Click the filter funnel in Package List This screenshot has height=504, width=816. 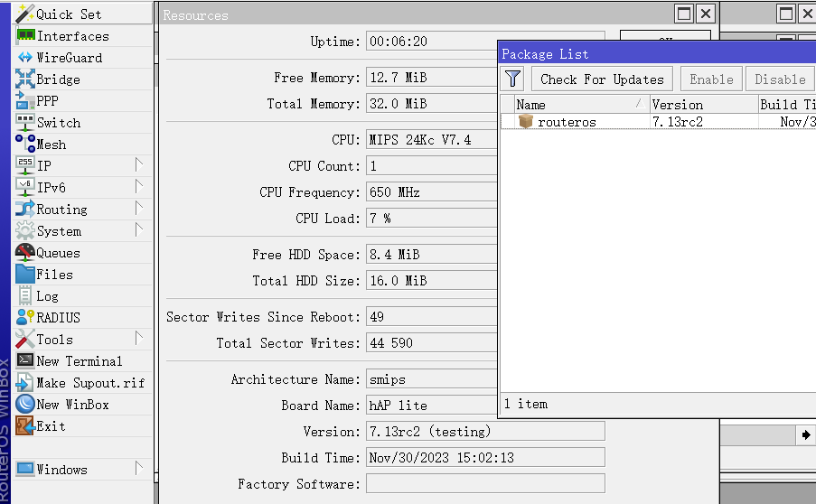(512, 79)
